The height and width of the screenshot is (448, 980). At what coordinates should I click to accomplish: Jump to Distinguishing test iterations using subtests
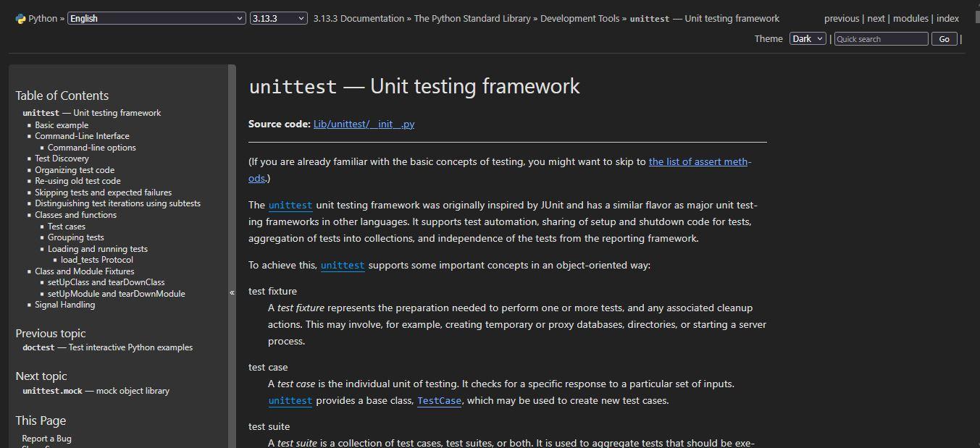(118, 203)
